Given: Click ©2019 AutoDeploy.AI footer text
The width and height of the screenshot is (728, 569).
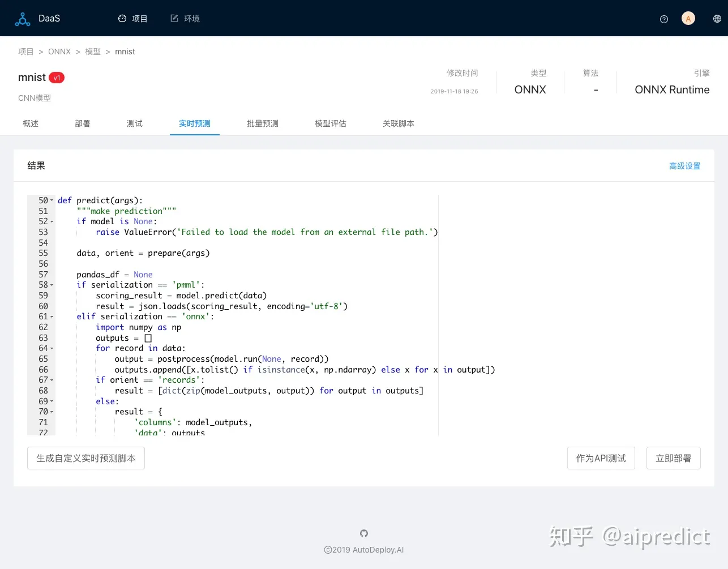Looking at the screenshot, I should [364, 550].
